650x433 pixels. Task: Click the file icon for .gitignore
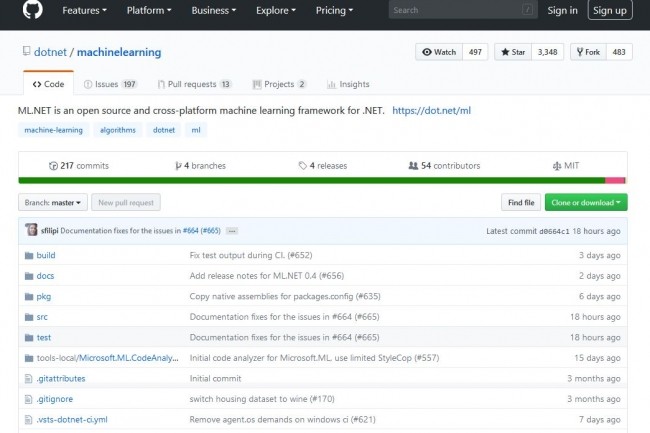(28, 399)
